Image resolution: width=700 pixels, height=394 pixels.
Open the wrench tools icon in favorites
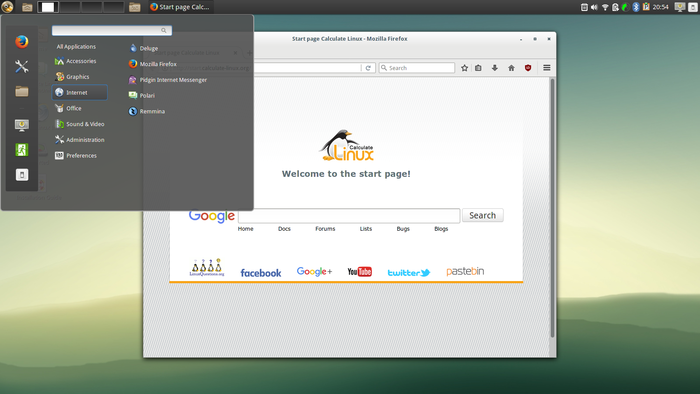coord(21,66)
